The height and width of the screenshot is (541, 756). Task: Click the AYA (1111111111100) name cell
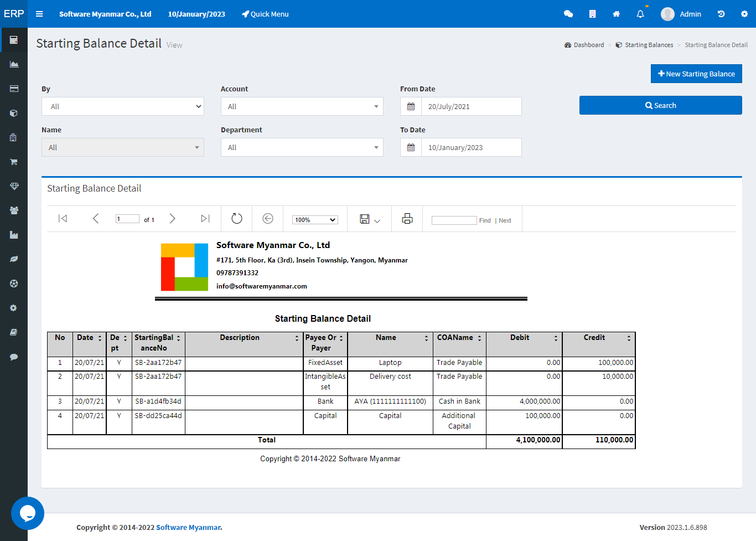click(390, 401)
